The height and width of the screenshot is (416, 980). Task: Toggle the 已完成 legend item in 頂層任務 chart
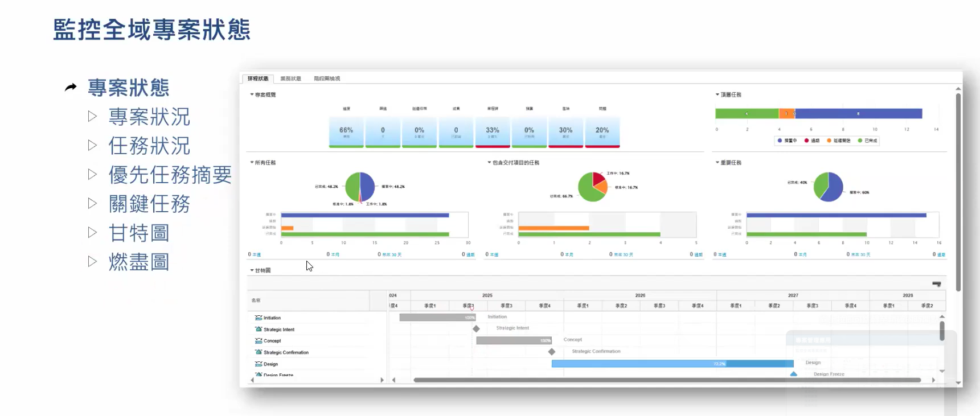tap(867, 141)
